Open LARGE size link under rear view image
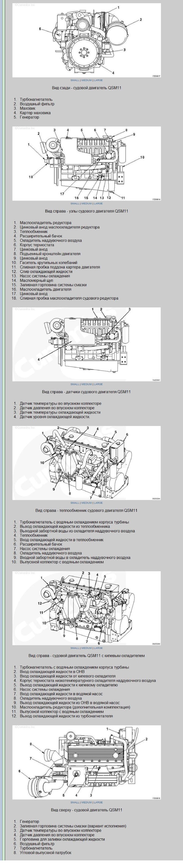The image size is (183, 868). click(x=98, y=80)
